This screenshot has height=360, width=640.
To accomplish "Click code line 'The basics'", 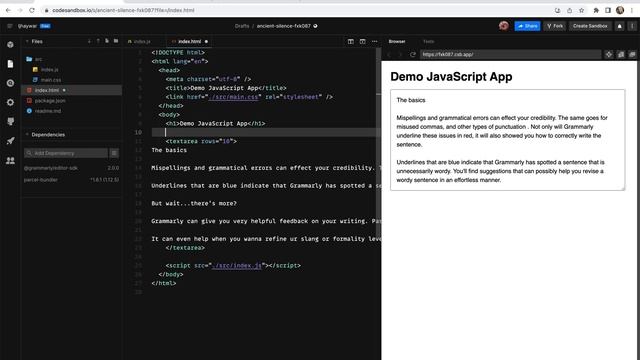I will [169, 150].
